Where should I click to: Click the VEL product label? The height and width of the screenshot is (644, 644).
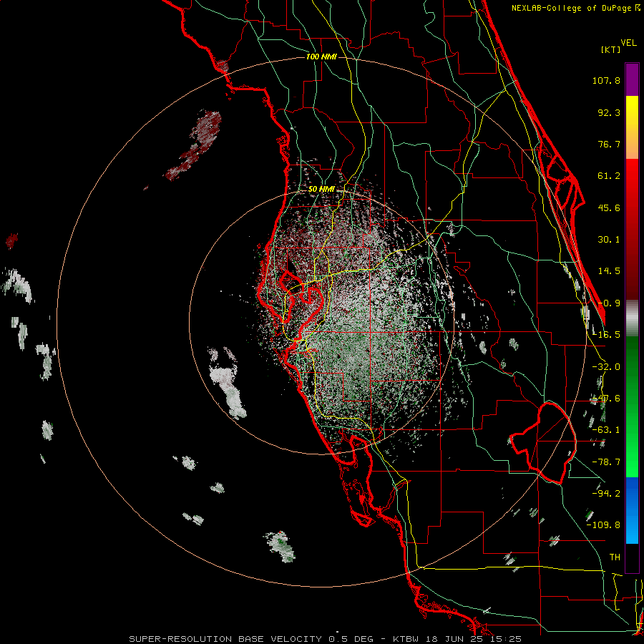click(x=629, y=43)
